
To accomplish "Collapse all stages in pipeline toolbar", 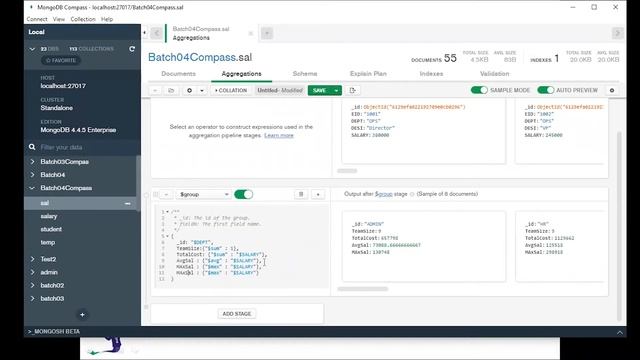I will point(155,90).
